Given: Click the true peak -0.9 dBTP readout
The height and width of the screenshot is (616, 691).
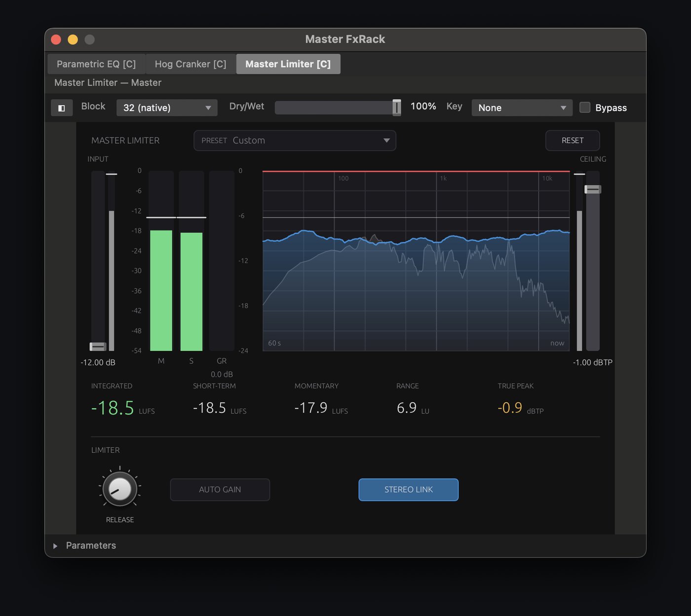Looking at the screenshot, I should [x=521, y=408].
